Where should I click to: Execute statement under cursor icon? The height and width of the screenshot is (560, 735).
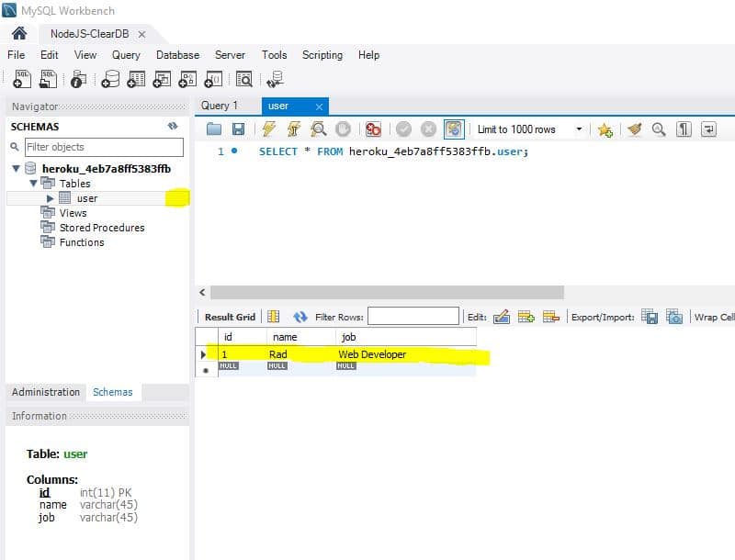(x=294, y=129)
